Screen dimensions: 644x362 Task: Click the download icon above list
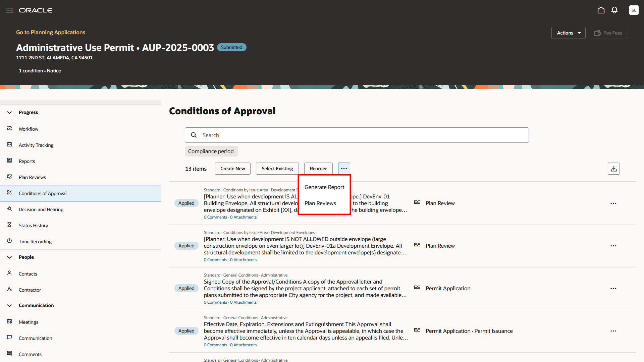click(613, 169)
